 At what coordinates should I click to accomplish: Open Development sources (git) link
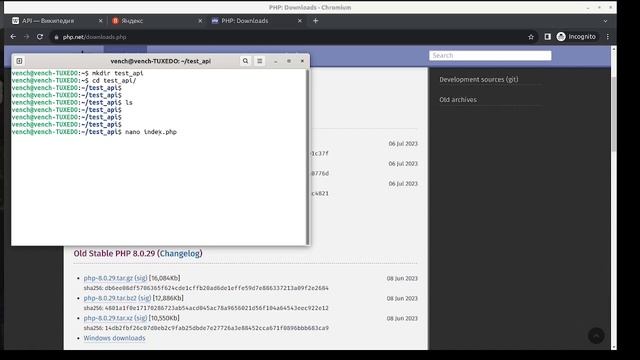(x=479, y=80)
